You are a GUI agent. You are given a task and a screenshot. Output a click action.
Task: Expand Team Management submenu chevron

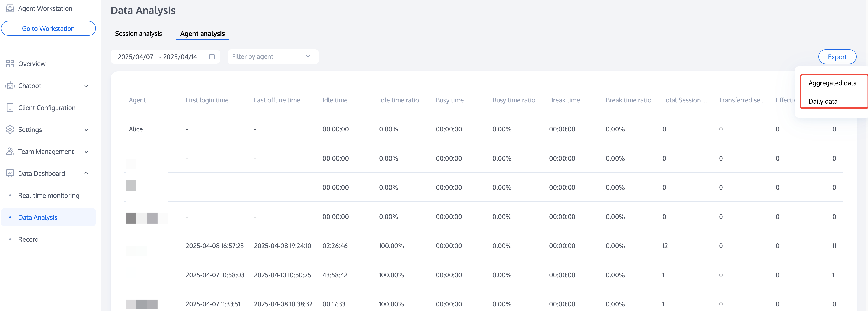pos(86,152)
